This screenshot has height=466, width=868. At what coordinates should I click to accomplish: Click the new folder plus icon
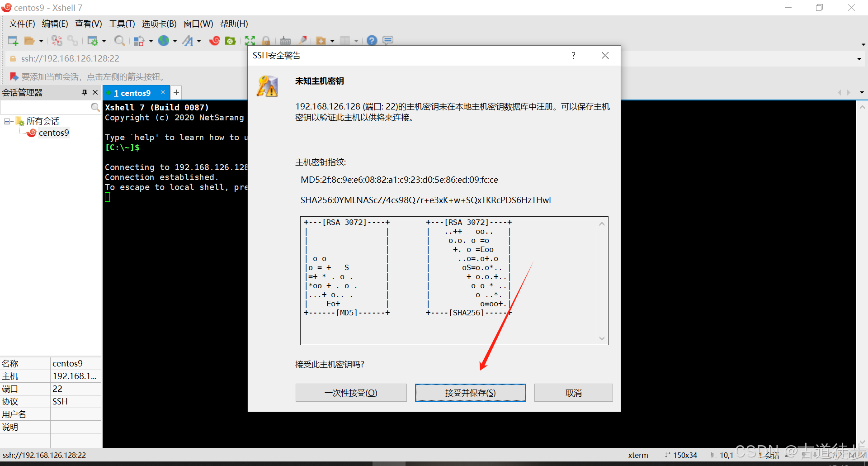(321, 41)
